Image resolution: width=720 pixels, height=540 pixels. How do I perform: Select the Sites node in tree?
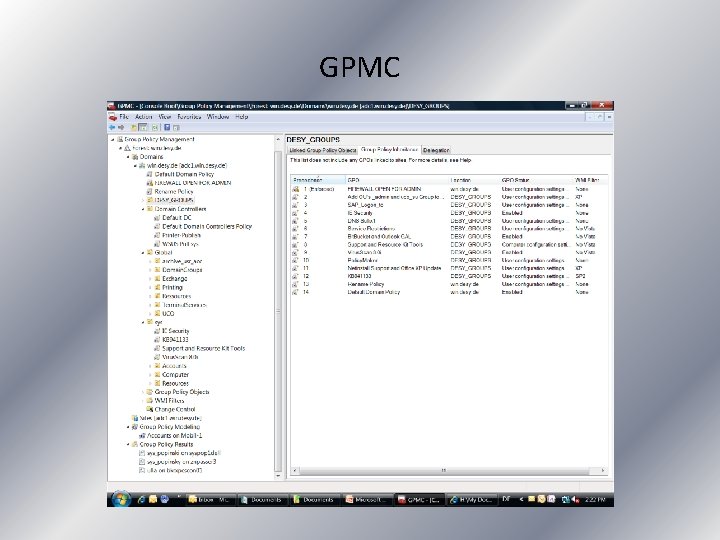(x=170, y=418)
